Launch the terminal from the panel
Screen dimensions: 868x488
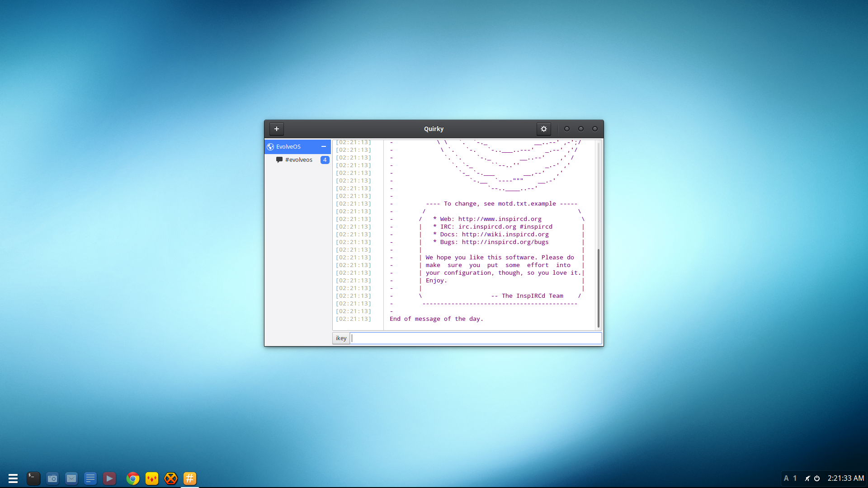pos(33,479)
